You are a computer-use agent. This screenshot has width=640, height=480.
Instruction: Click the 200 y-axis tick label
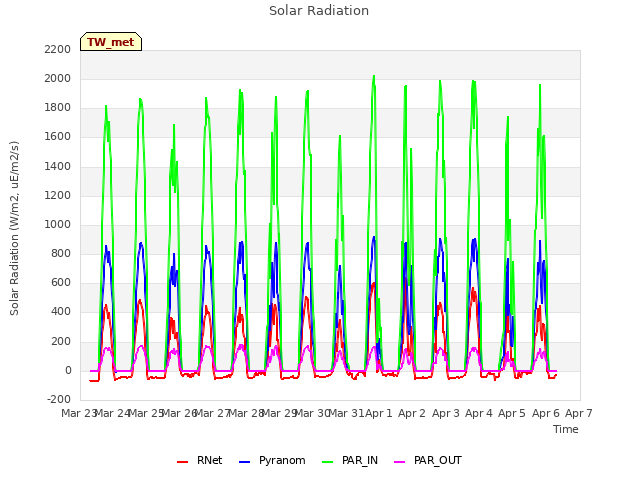coord(61,341)
